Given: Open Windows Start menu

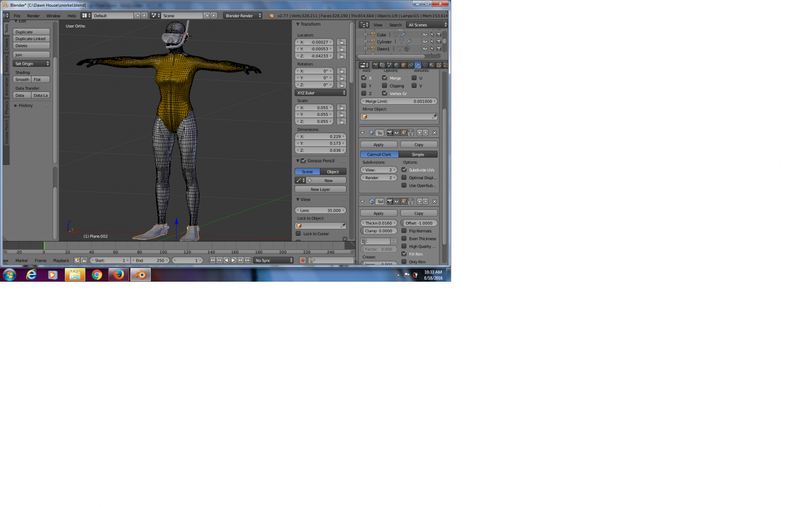Looking at the screenshot, I should (9, 275).
